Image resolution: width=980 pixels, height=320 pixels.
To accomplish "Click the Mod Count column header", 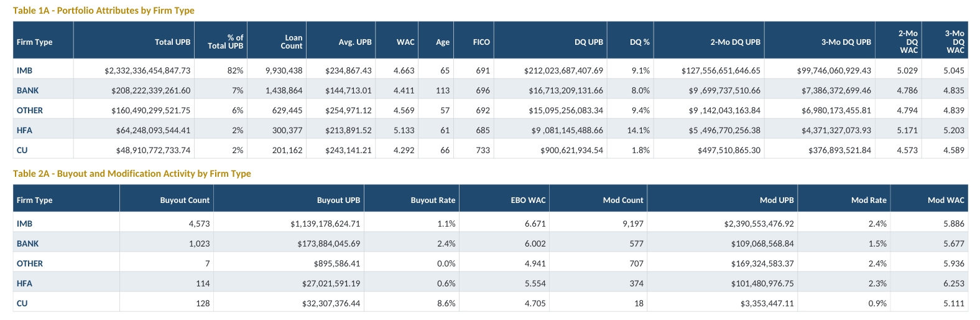I will point(623,200).
